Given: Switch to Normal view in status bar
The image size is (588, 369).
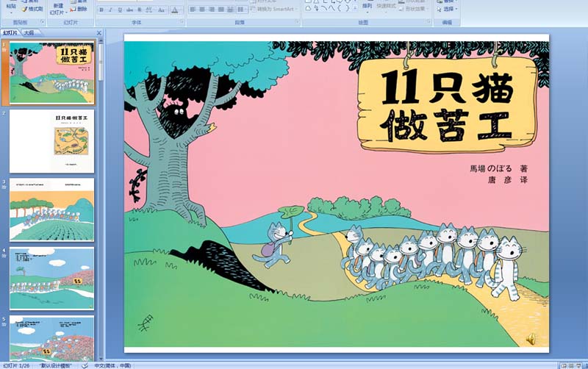Looking at the screenshot, I should pyautogui.click(x=564, y=365).
